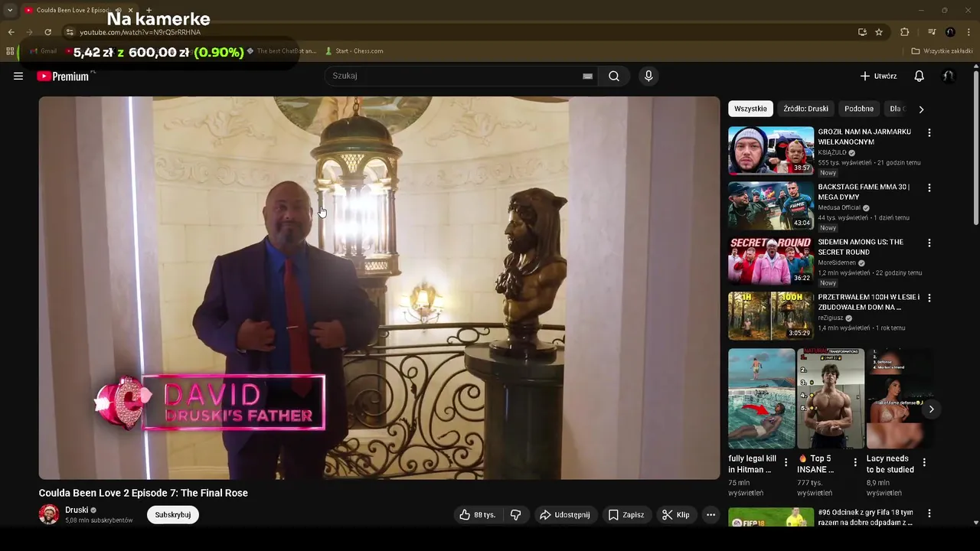Open Chrome three-dot menu

click(969, 32)
